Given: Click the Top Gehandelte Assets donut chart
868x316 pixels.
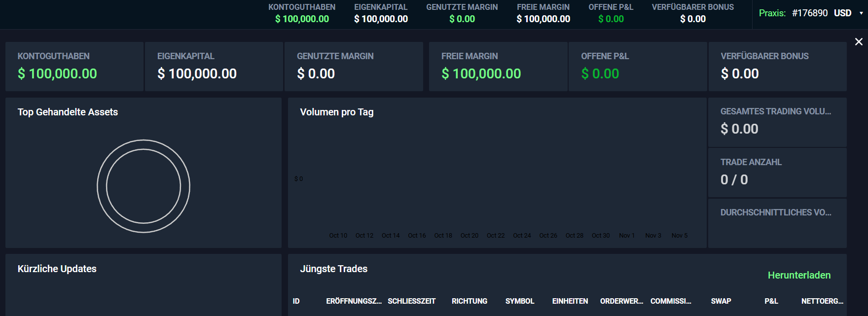Looking at the screenshot, I should [144, 186].
